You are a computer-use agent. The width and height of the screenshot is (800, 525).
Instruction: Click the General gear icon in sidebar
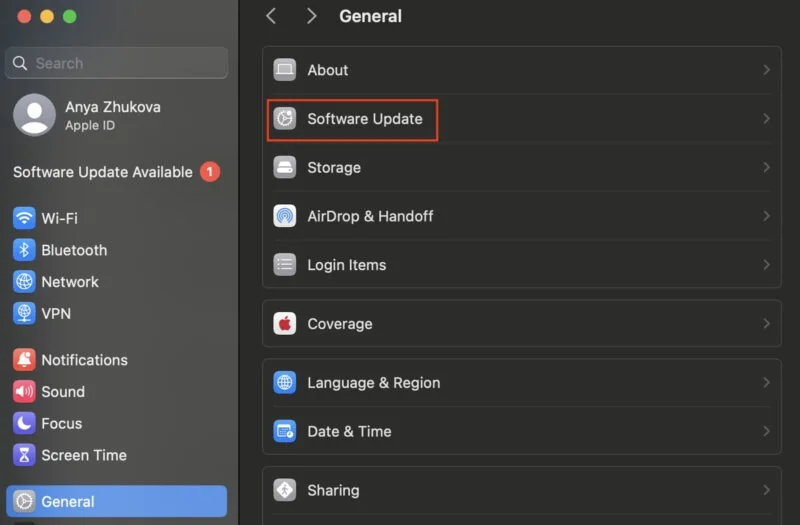pos(24,501)
